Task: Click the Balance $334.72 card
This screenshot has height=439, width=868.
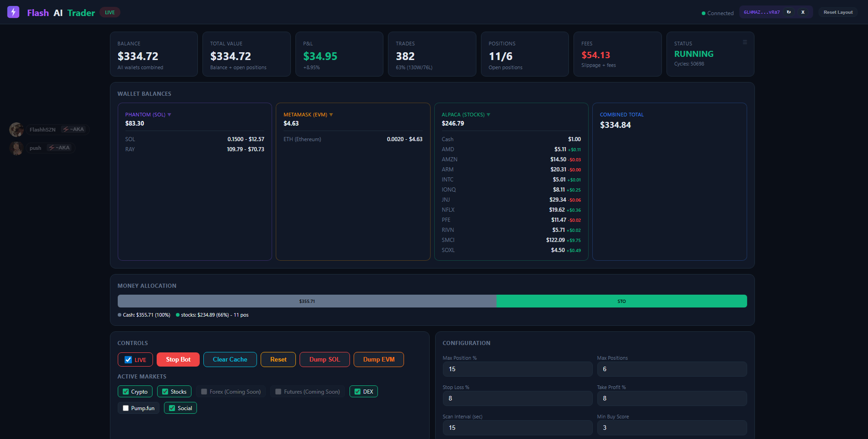Action: pyautogui.click(x=154, y=54)
